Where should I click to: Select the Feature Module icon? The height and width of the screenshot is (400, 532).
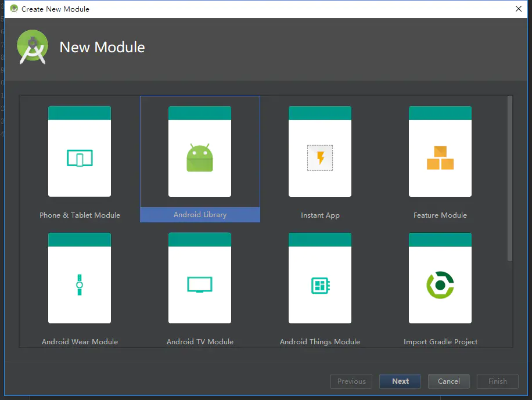[x=440, y=151]
